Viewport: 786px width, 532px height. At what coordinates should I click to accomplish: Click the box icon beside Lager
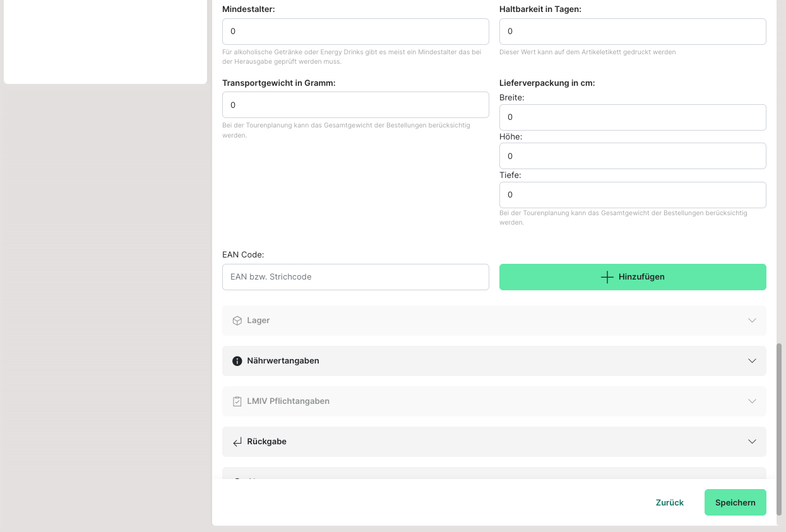tap(237, 321)
